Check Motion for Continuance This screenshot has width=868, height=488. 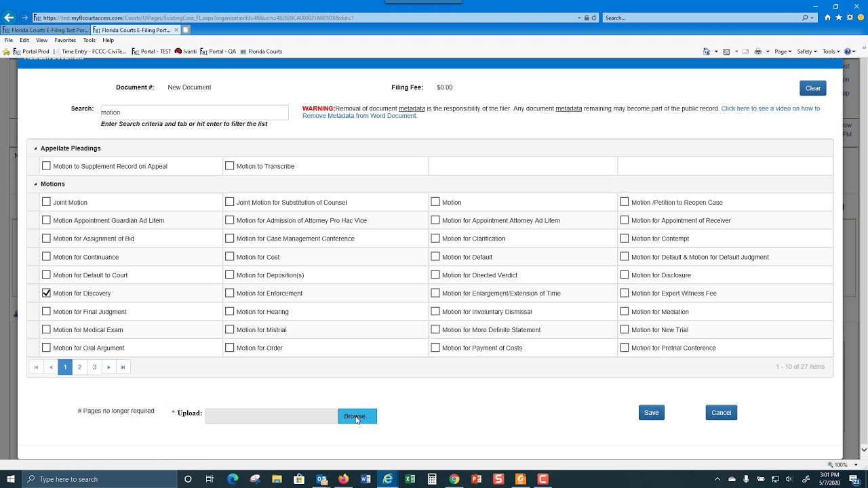[46, 256]
